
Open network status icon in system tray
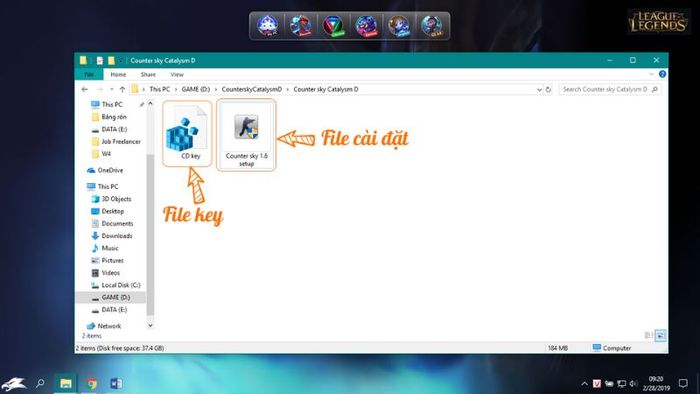click(621, 383)
